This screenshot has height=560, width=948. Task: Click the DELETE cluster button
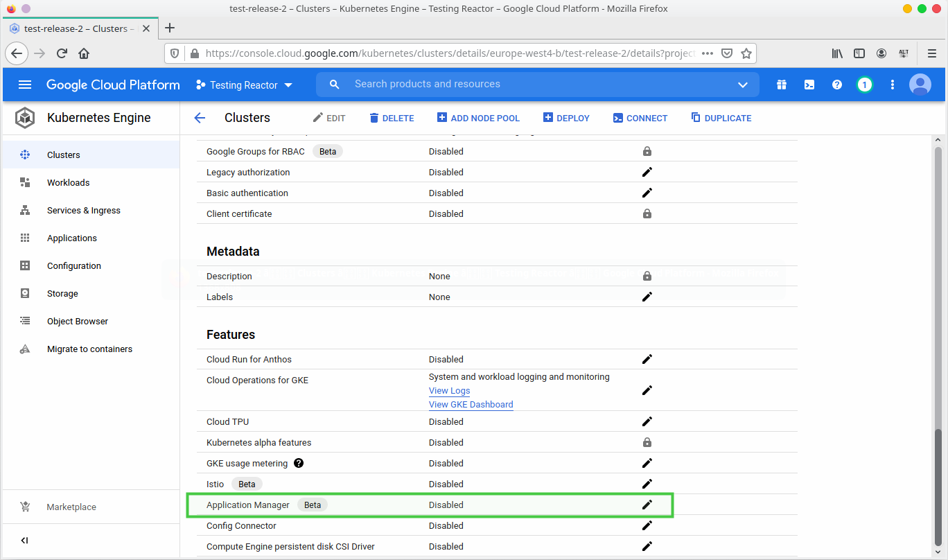[x=392, y=118]
